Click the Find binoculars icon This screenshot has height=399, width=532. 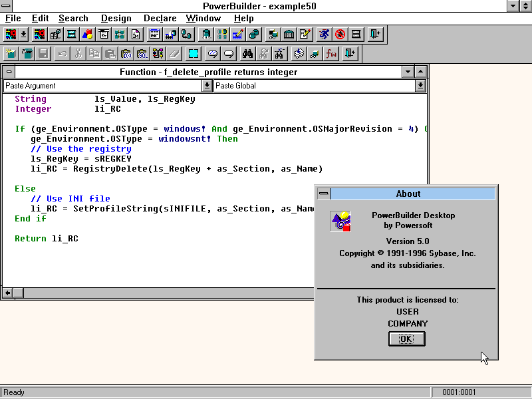click(247, 54)
